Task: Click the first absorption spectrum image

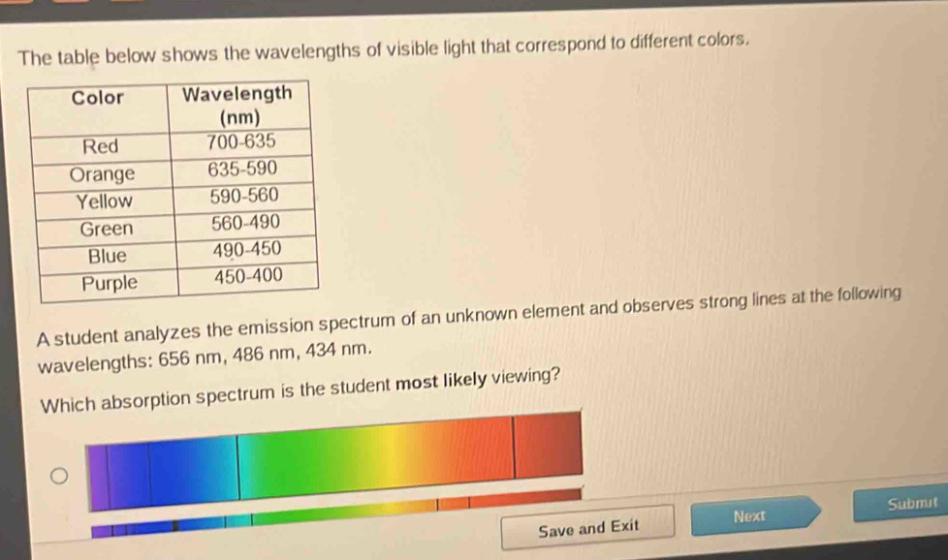Action: 335,461
